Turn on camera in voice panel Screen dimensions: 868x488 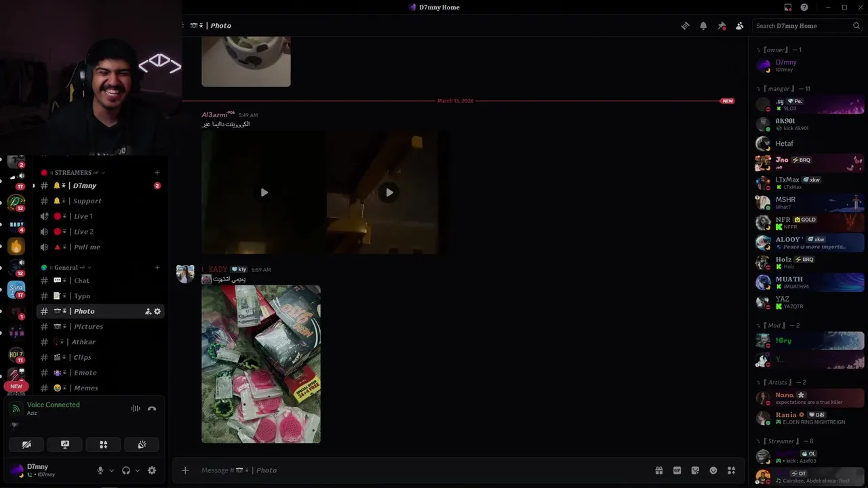point(26,445)
